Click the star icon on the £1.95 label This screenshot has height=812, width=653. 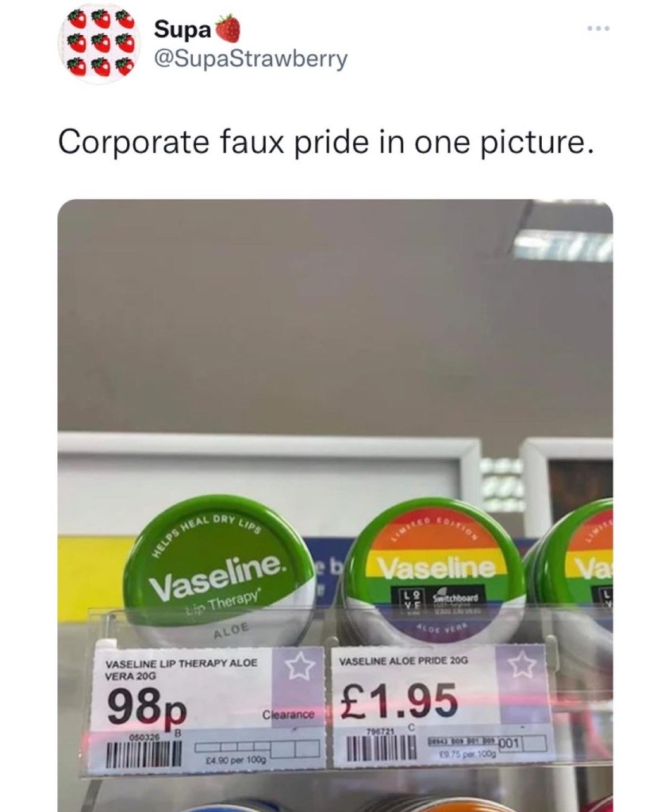(x=524, y=664)
